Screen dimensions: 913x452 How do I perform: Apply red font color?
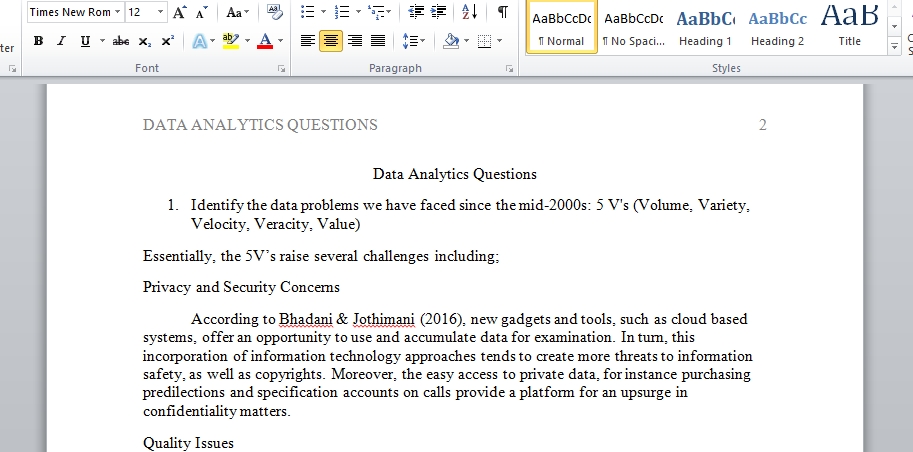[x=265, y=41]
